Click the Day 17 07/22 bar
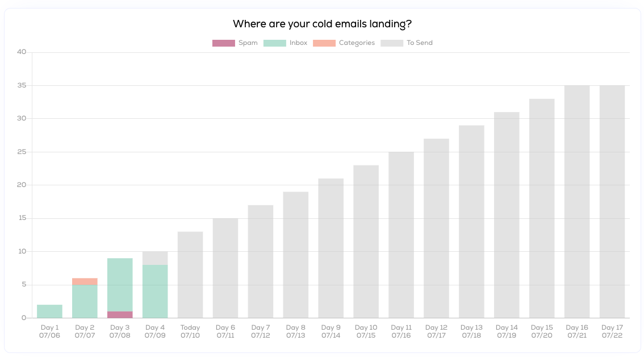644x357 pixels. (612, 201)
